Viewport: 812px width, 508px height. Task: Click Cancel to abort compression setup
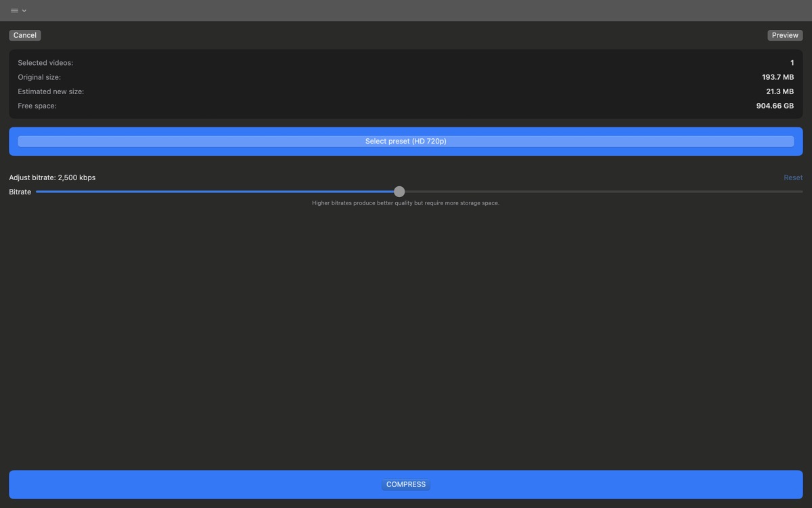pyautogui.click(x=24, y=35)
